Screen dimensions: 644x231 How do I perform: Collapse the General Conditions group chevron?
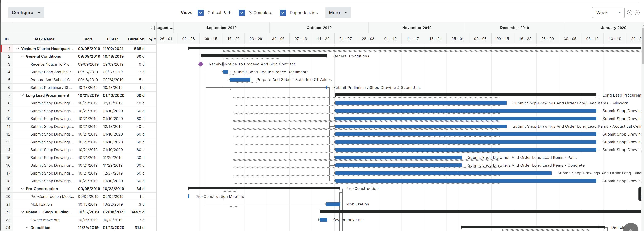22,56
